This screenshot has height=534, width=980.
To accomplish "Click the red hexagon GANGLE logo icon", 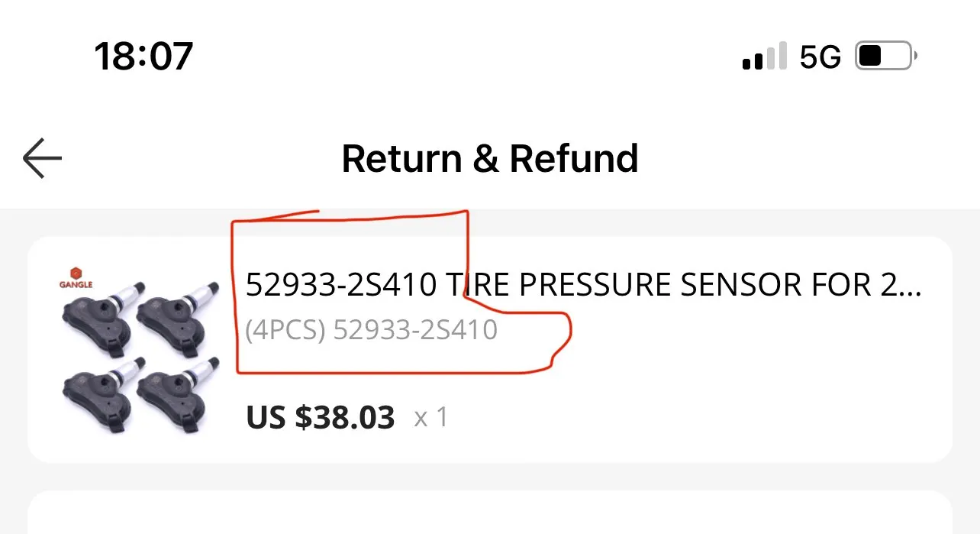I will (76, 272).
